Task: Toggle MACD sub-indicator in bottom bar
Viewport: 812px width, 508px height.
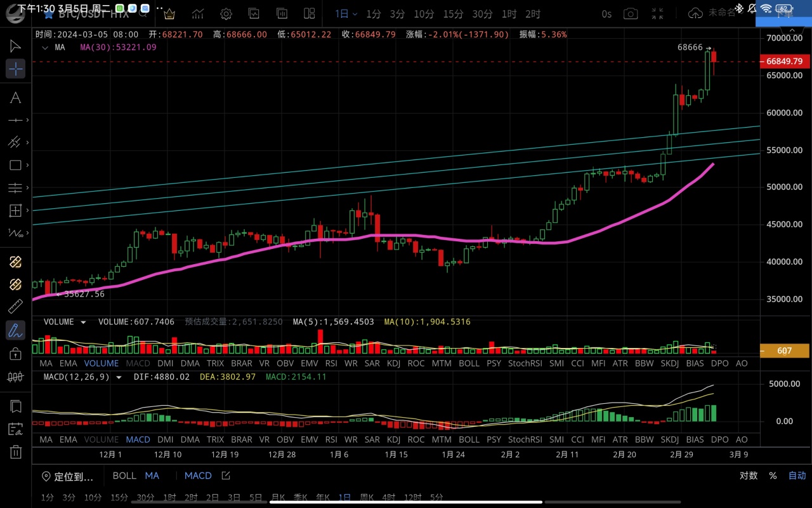Action: coord(198,476)
